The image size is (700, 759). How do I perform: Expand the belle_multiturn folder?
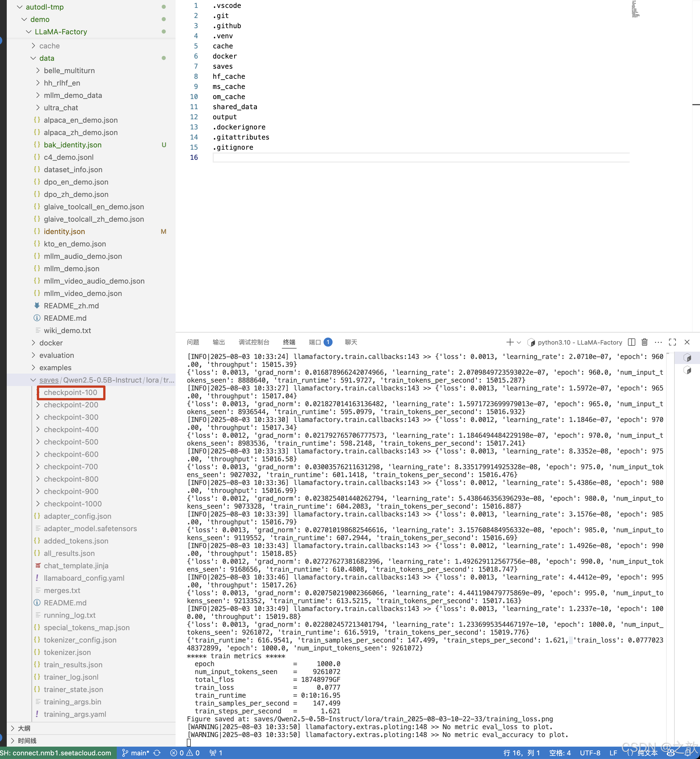click(38, 70)
